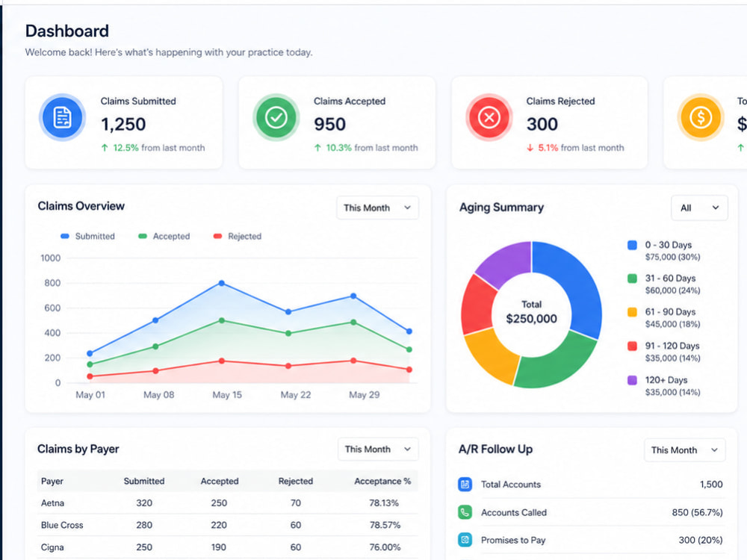Click the red segment of the aging donut chart
Viewport: 747px width, 560px height.
click(x=478, y=305)
